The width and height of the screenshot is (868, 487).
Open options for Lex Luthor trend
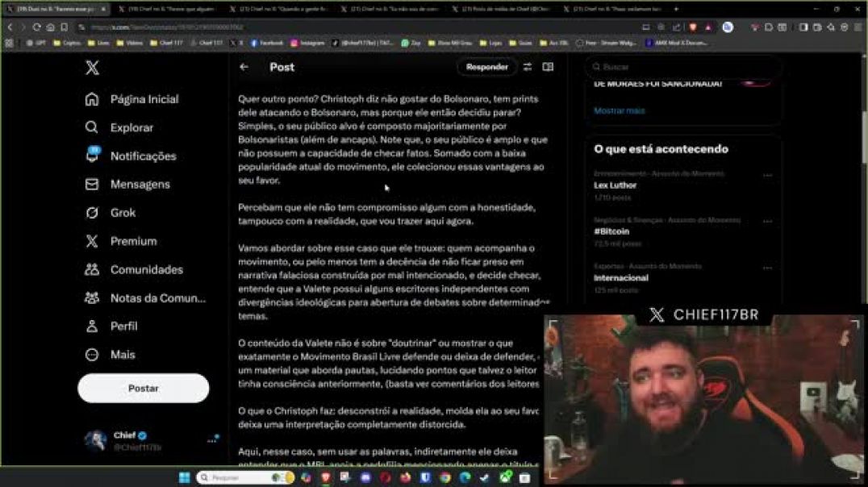[x=767, y=175]
